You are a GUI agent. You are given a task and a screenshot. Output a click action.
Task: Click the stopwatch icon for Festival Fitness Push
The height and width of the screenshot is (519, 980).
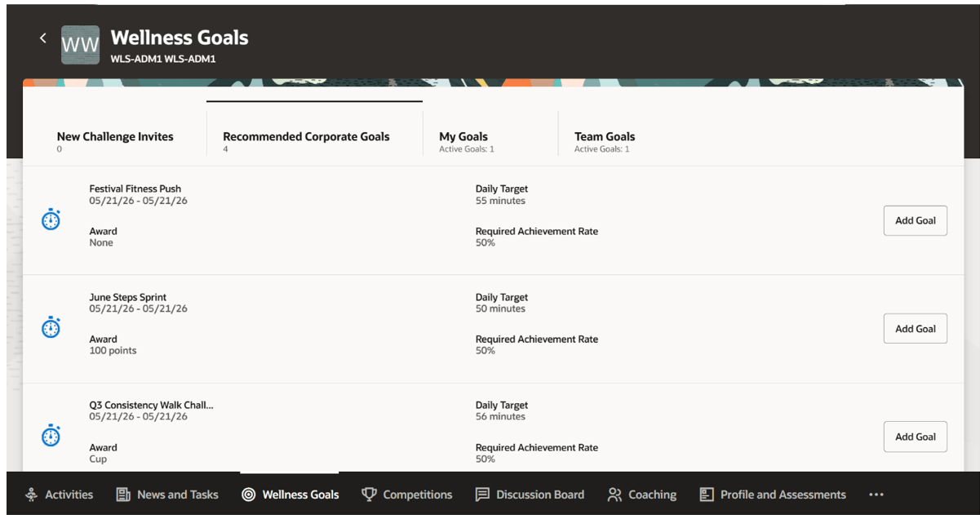click(x=51, y=220)
